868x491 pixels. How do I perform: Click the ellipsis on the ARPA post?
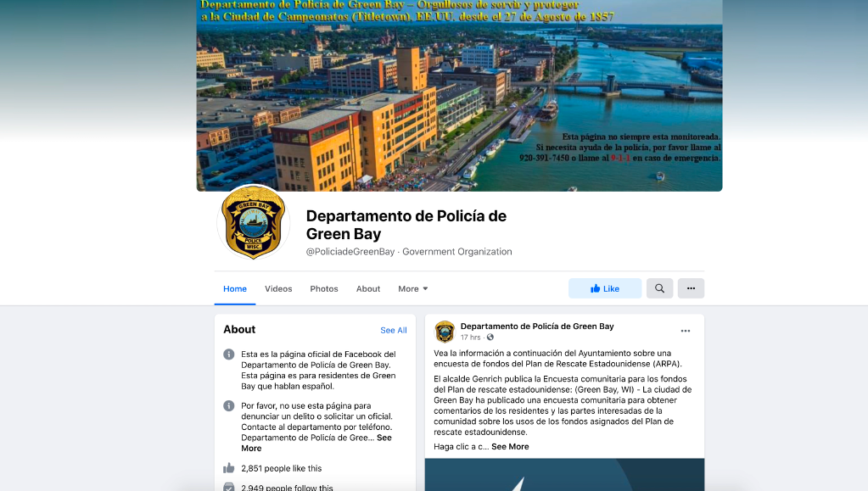point(684,331)
